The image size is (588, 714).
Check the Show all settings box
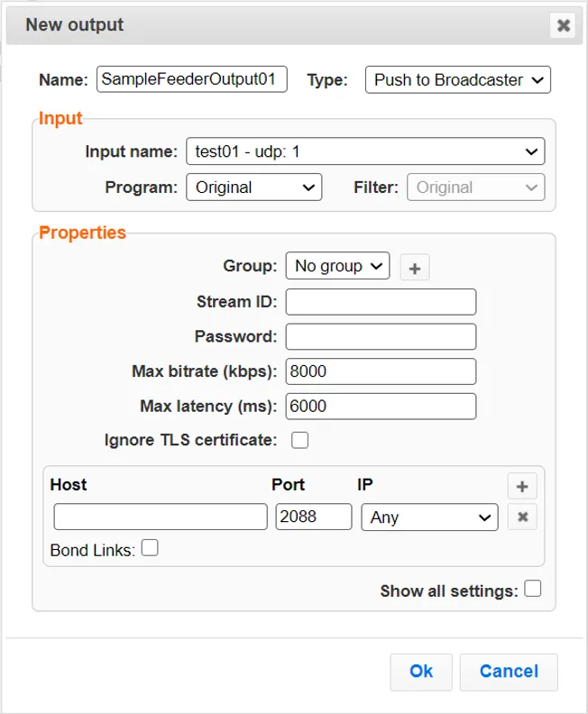[533, 590]
